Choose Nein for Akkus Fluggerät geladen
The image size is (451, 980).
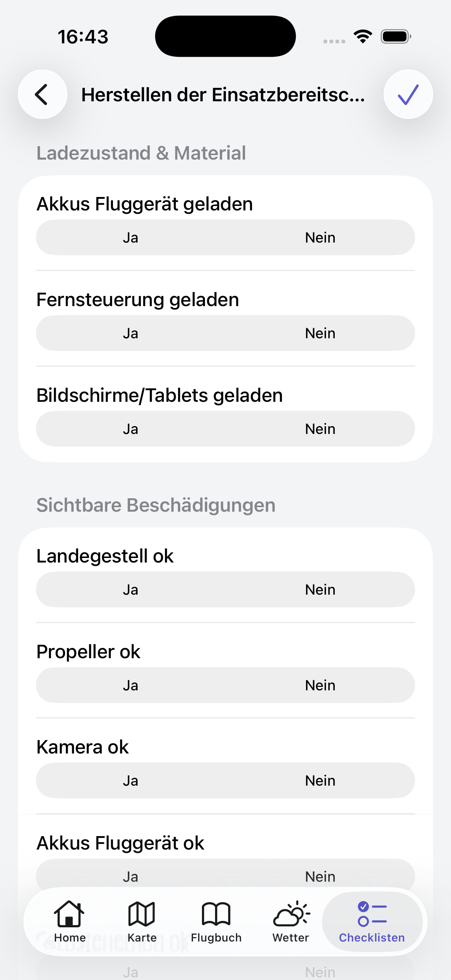pos(320,237)
